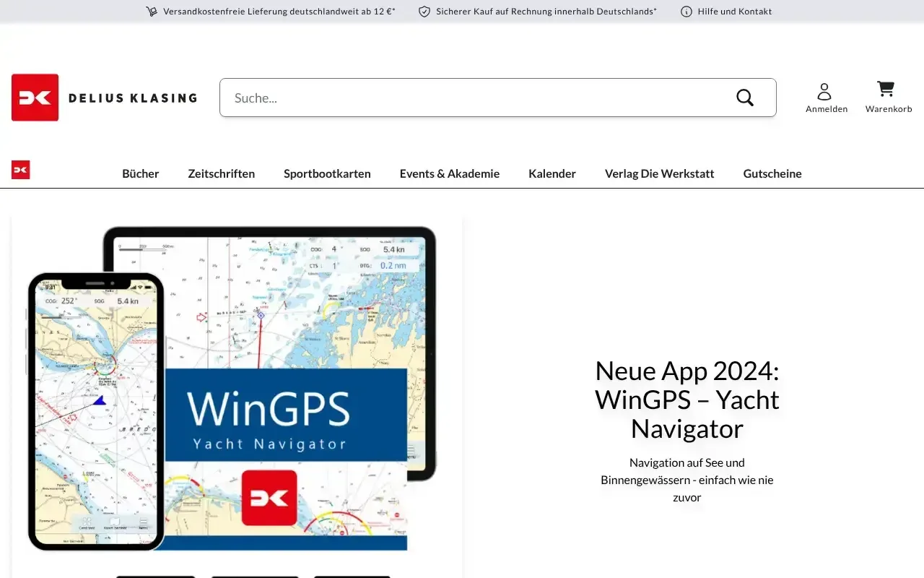Image resolution: width=924 pixels, height=578 pixels.
Task: Click the search magnifier icon
Action: click(x=744, y=98)
